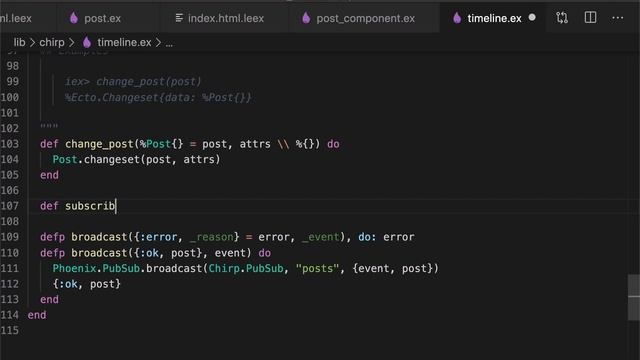Image resolution: width=640 pixels, height=360 pixels.
Task: Click the Elixir icon on post_component.ex tab
Action: pos(306,18)
